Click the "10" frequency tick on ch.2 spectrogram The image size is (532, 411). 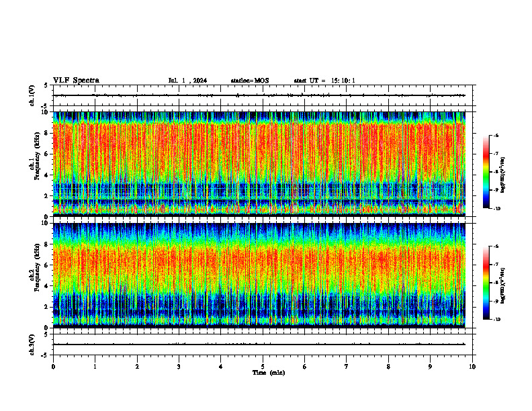pos(45,223)
